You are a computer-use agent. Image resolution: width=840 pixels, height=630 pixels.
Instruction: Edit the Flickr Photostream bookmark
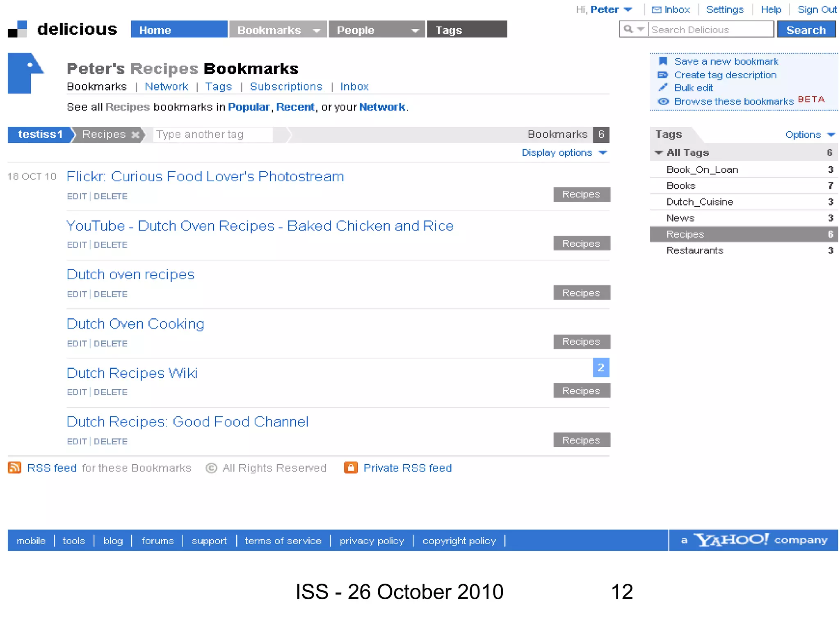77,196
